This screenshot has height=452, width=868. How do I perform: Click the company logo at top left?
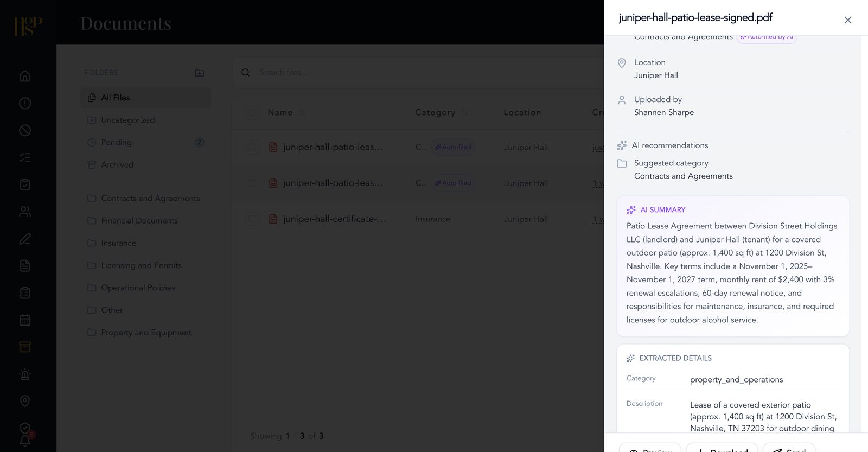[x=28, y=26]
